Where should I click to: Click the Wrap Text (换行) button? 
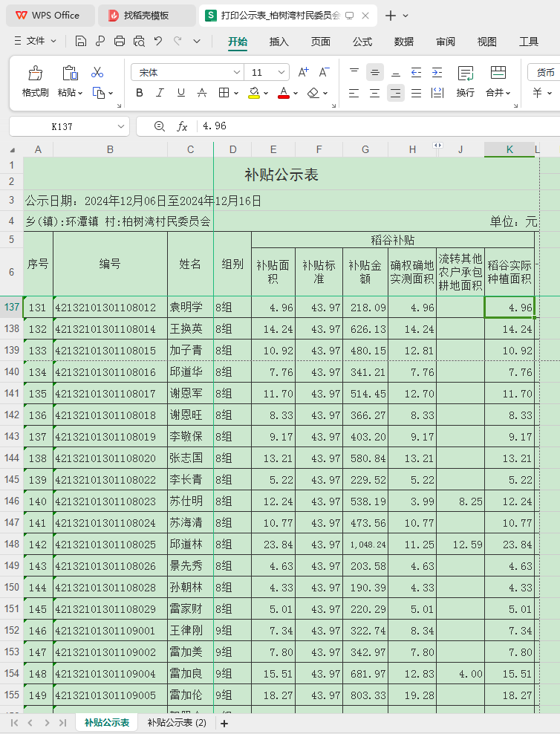tap(466, 82)
